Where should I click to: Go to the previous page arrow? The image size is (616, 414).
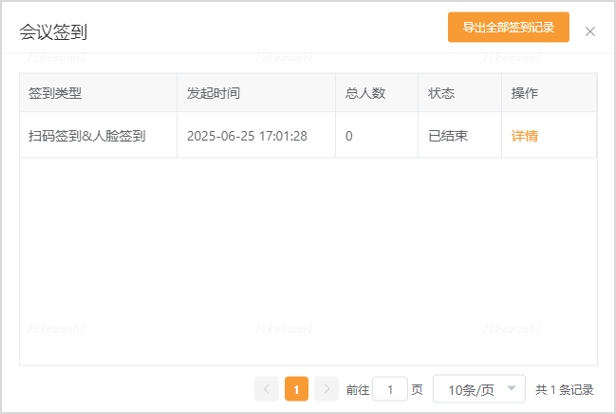pyautogui.click(x=266, y=389)
